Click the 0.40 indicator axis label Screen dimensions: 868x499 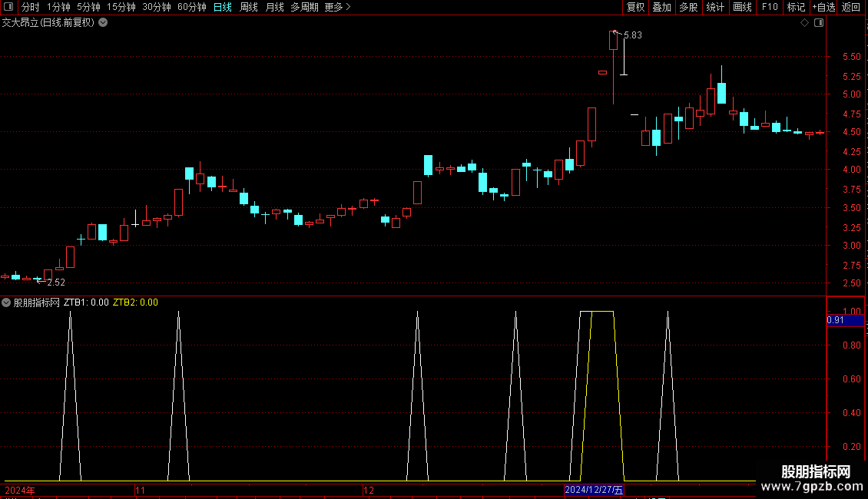(x=851, y=413)
